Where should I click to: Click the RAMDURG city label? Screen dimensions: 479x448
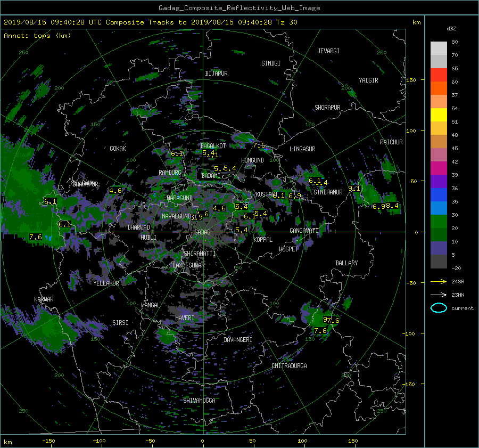[x=170, y=173]
